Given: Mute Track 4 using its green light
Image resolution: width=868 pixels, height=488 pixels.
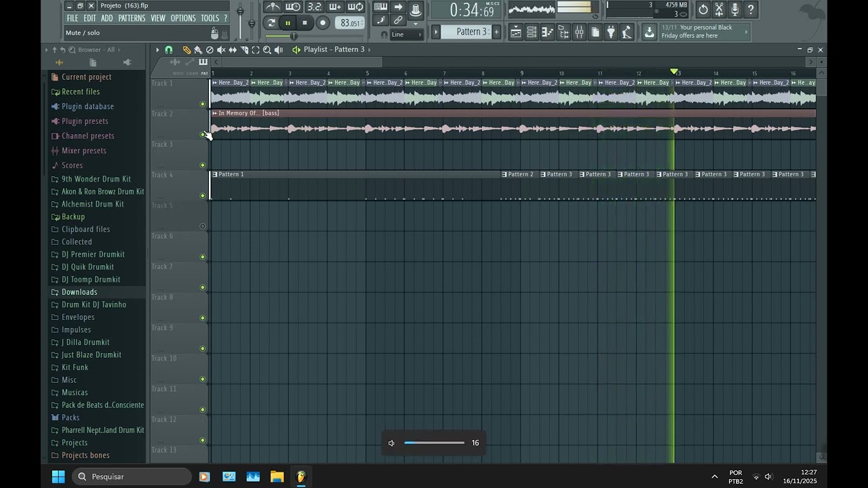Looking at the screenshot, I should tap(202, 196).
